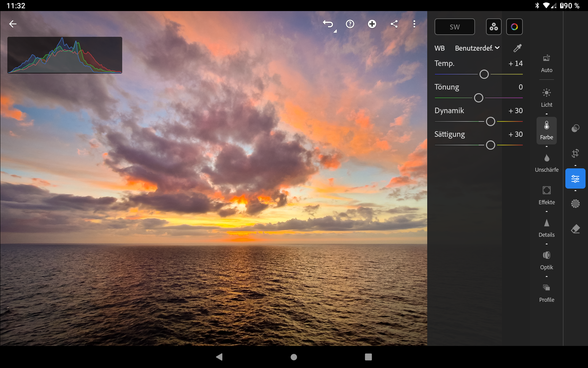
Task: Go back with the top-left arrow
Action: 13,24
